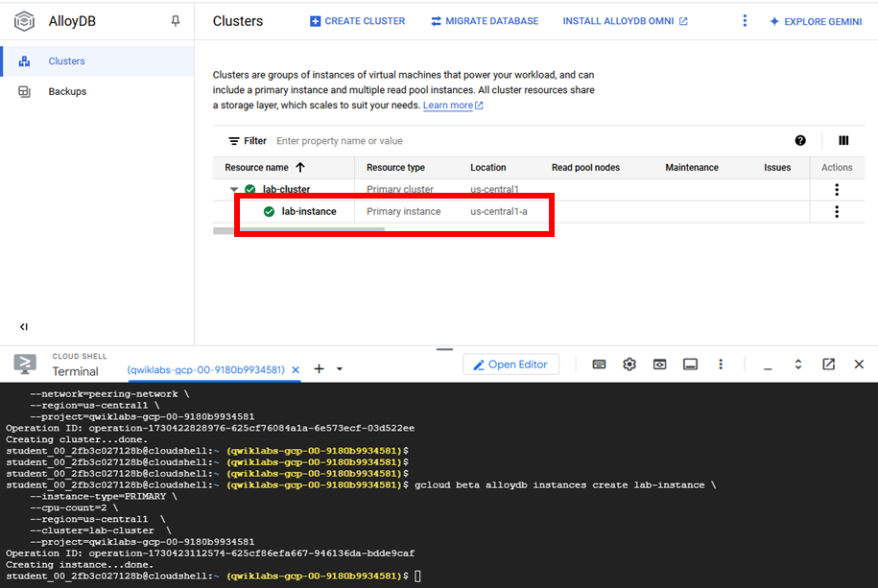The image size is (878, 588).
Task: Minimize the Cloud Shell panel
Action: tap(768, 368)
